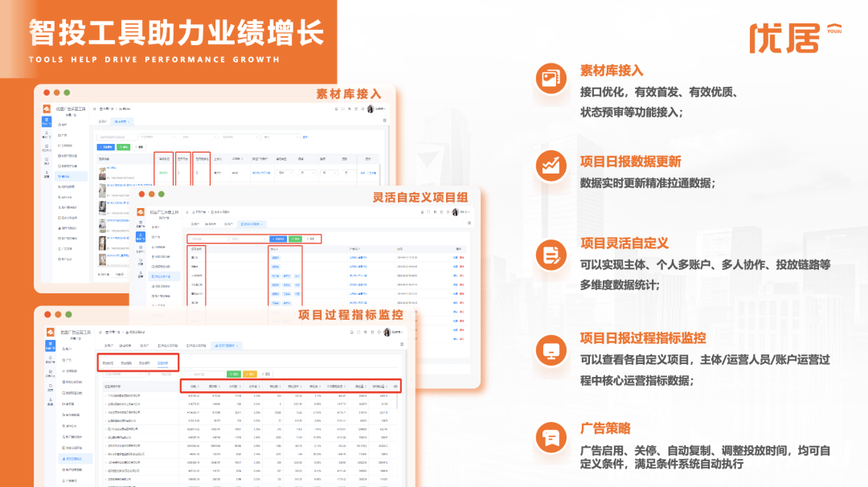The image size is (868, 487).
Task: Click green search button in 灵活自定义项目组 window
Action: [x=295, y=239]
